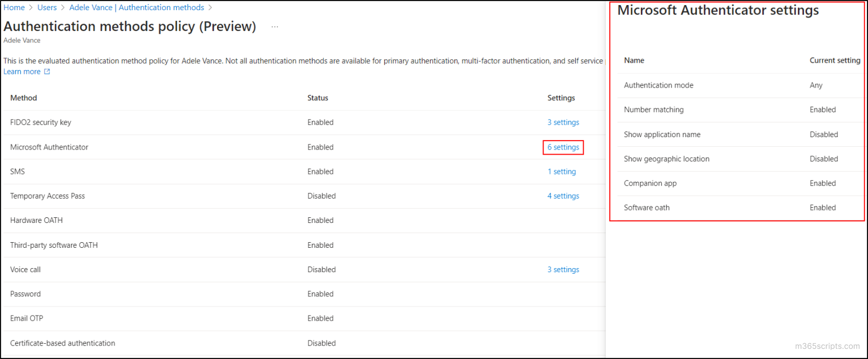The height and width of the screenshot is (359, 868).
Task: Select the Certificate-based authentication row
Action: (62, 343)
